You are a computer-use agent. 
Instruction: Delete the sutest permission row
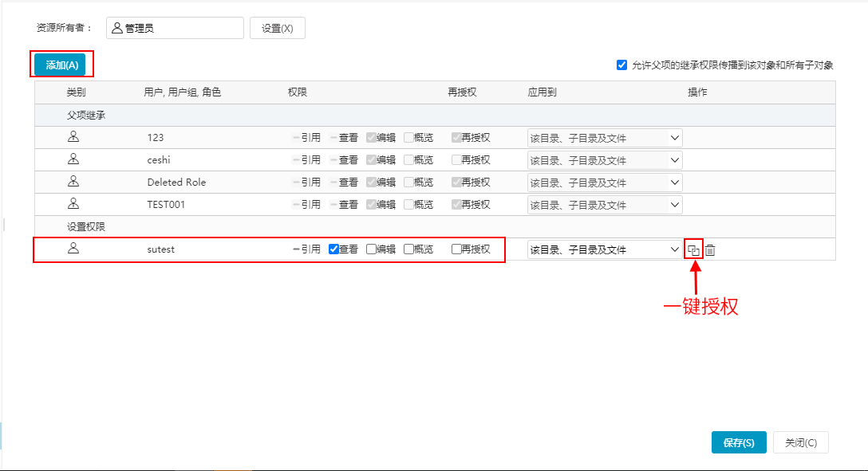tap(710, 250)
